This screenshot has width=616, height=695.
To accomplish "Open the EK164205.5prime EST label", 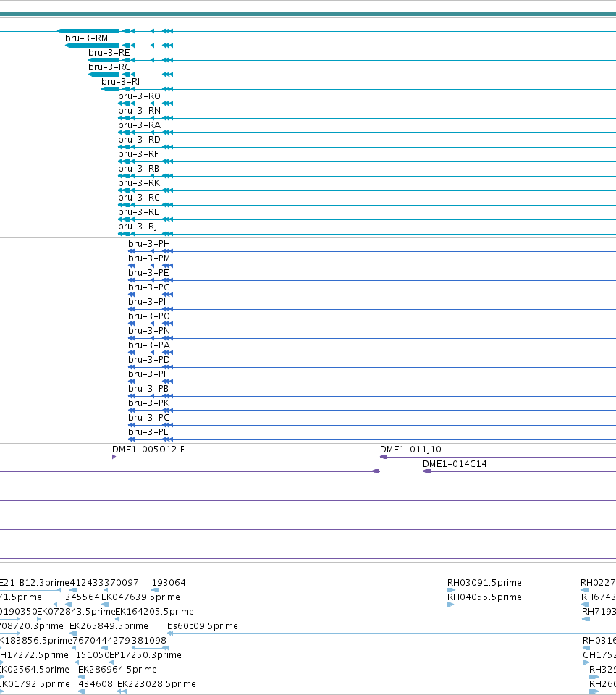I will (x=155, y=612).
